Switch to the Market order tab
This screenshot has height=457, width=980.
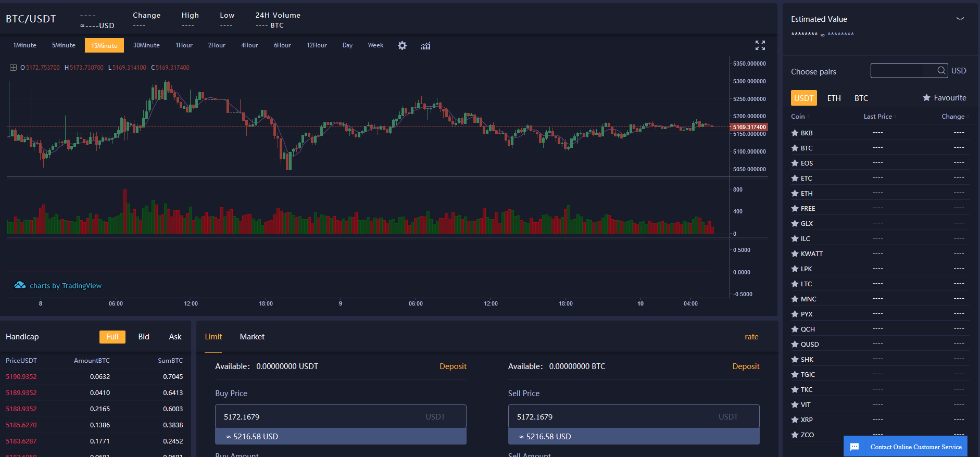(252, 337)
